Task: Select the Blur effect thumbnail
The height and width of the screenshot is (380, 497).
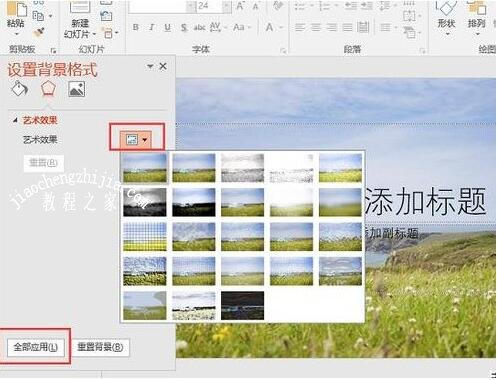Action: (x=340, y=202)
